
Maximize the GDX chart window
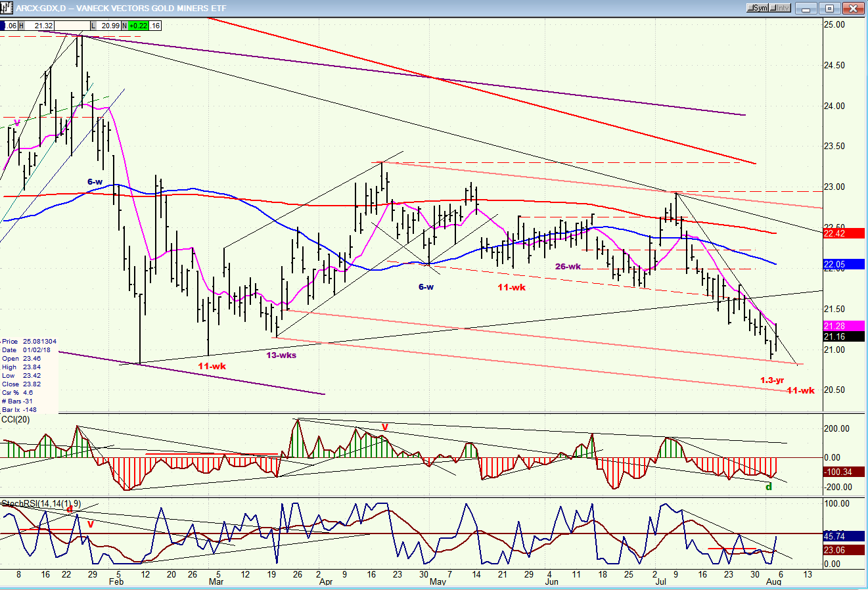[x=829, y=8]
